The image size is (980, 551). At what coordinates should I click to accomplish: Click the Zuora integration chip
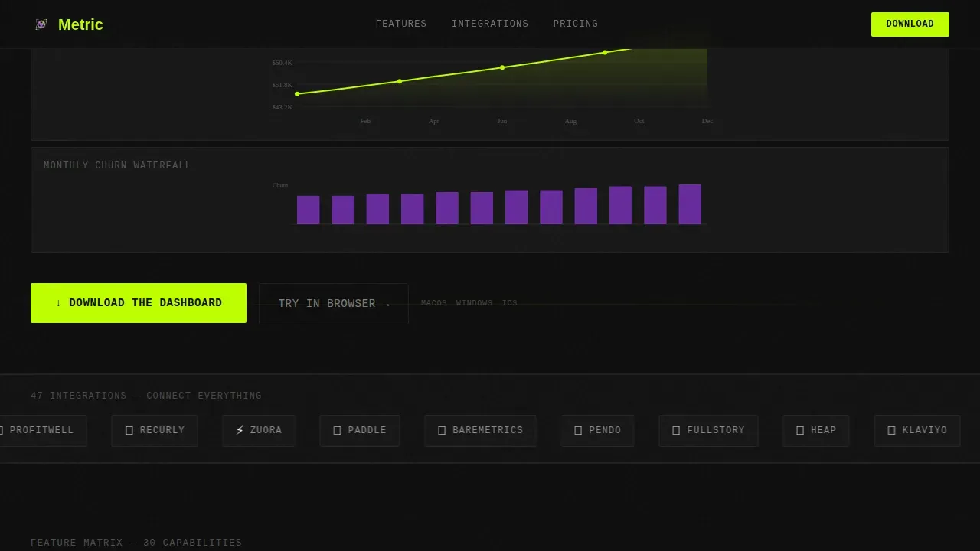259,430
